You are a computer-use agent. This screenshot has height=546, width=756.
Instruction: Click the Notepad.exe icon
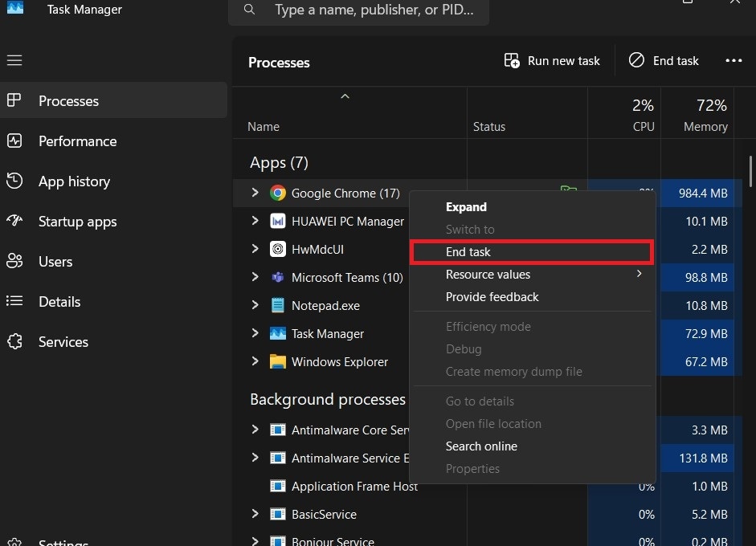click(278, 305)
